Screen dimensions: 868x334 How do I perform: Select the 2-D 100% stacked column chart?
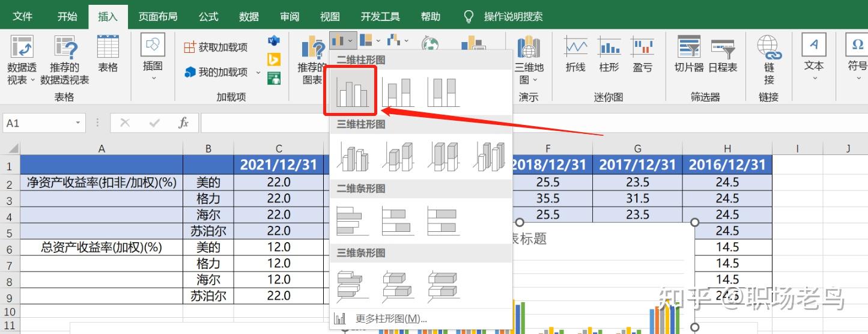443,91
